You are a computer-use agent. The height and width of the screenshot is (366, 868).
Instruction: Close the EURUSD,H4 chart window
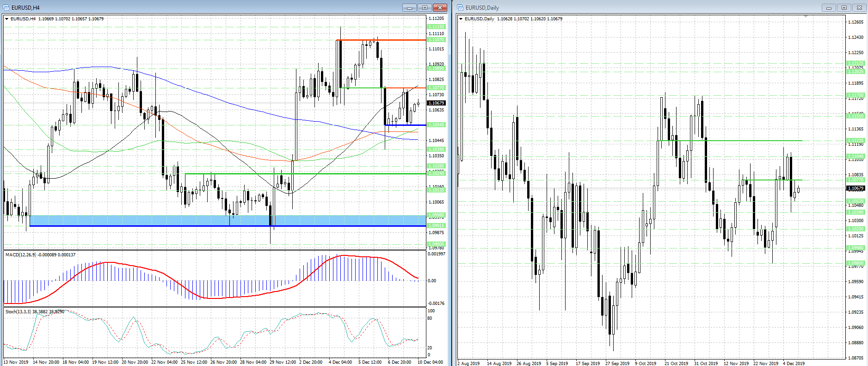click(x=440, y=7)
